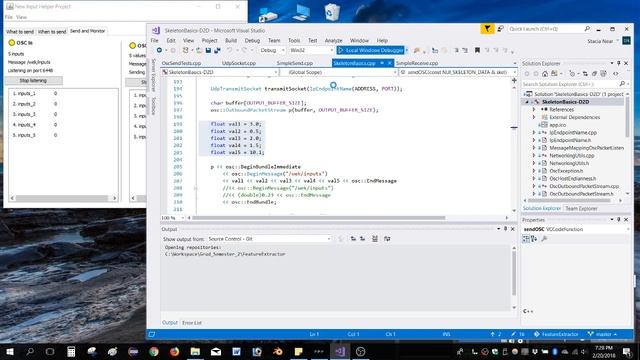Image resolution: width=640 pixels, height=360 pixels.
Task: Click the Solution Explorer Home icon
Action: (x=545, y=74)
